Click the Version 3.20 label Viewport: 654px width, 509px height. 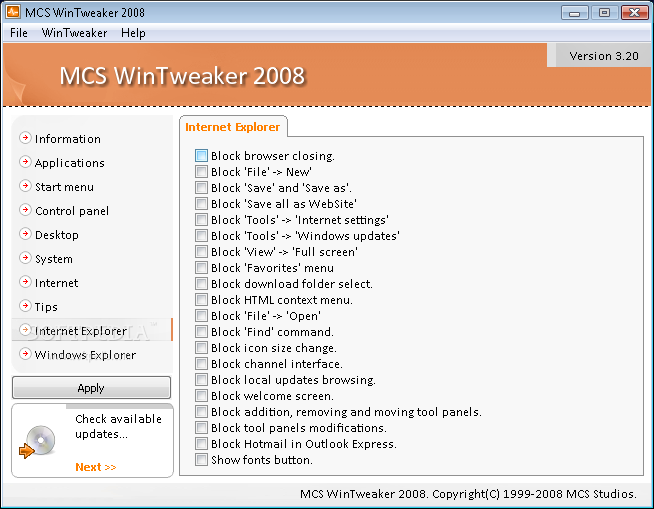[604, 56]
